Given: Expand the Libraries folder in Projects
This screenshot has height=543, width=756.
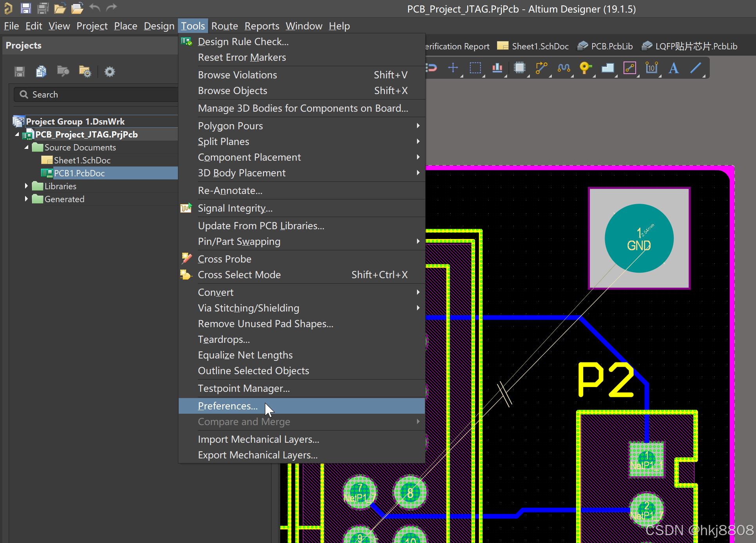Looking at the screenshot, I should tap(26, 186).
